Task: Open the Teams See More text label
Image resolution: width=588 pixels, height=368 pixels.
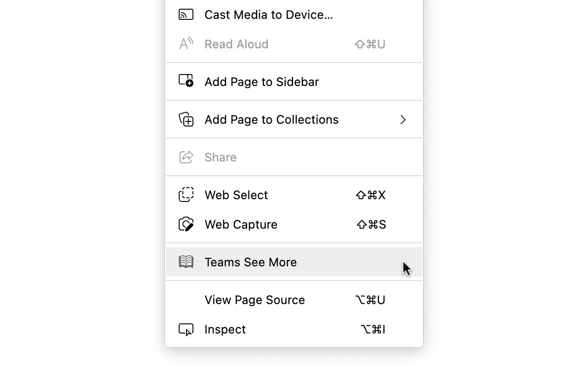Action: 250,262
